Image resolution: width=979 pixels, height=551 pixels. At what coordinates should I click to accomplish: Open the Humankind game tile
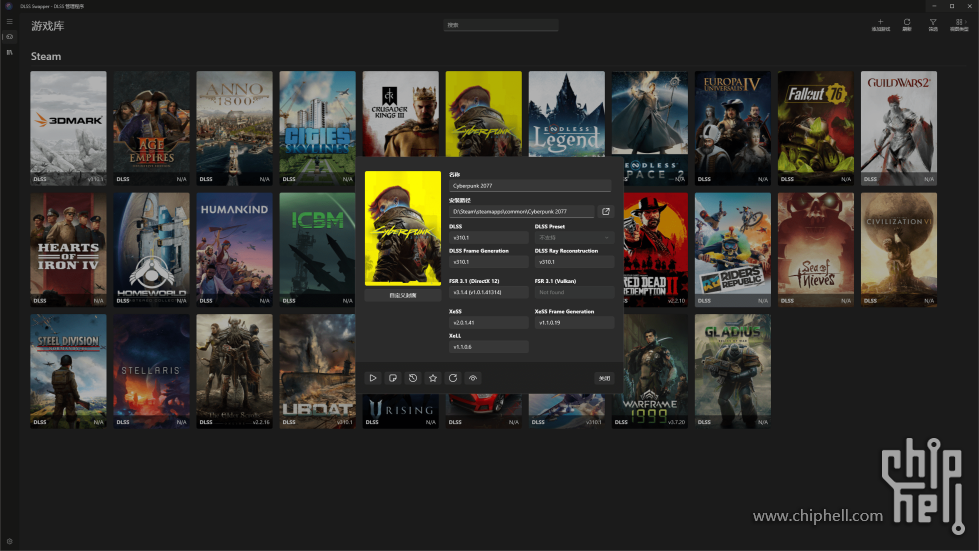(234, 250)
